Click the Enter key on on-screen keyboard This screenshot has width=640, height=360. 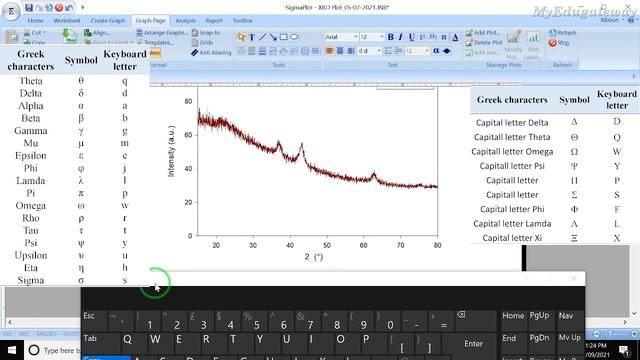(x=473, y=344)
